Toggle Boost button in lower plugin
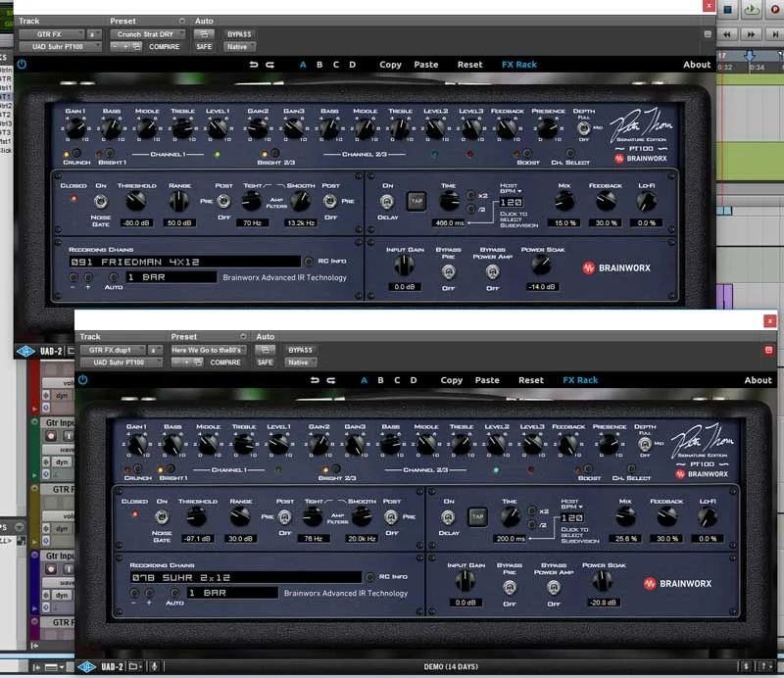 (588, 469)
